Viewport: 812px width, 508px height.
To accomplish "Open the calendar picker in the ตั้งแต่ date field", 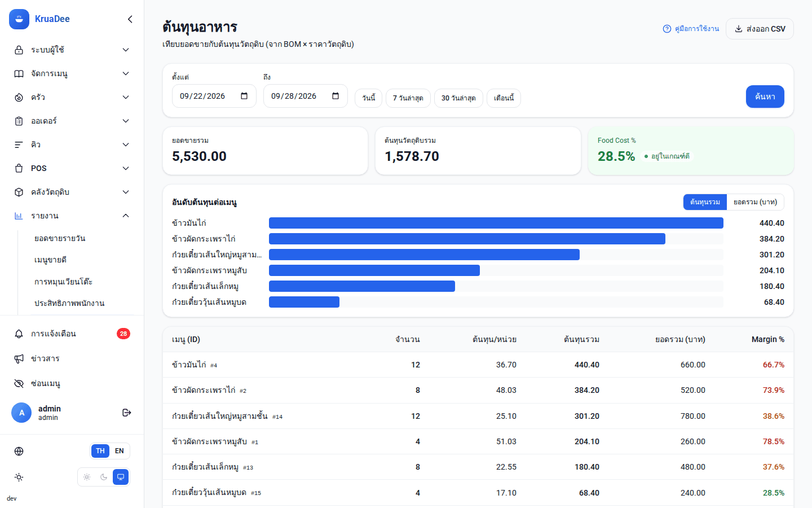I will 244,96.
